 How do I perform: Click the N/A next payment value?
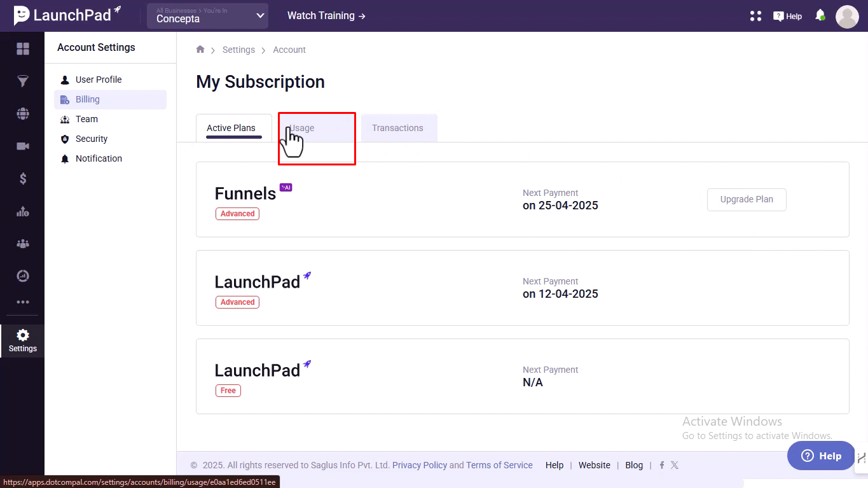[x=533, y=382]
